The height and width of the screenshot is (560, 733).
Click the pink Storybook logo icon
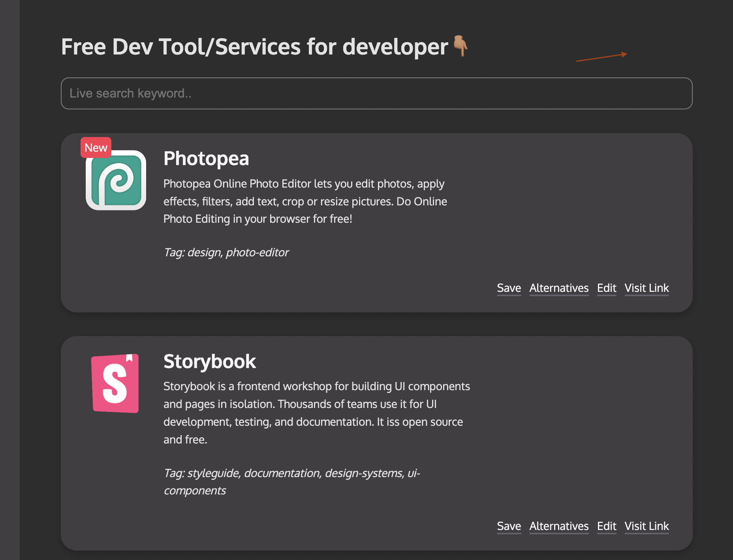point(115,383)
